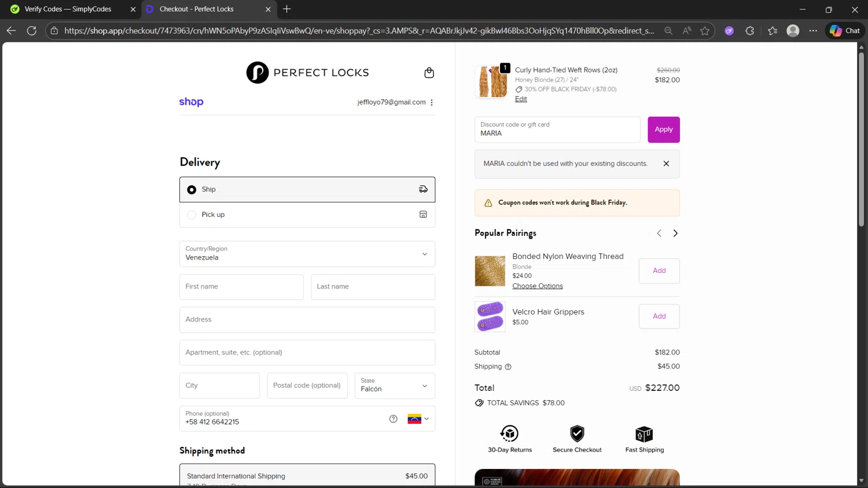
Task: Open the State dropdown showing Falcón
Action: click(395, 386)
